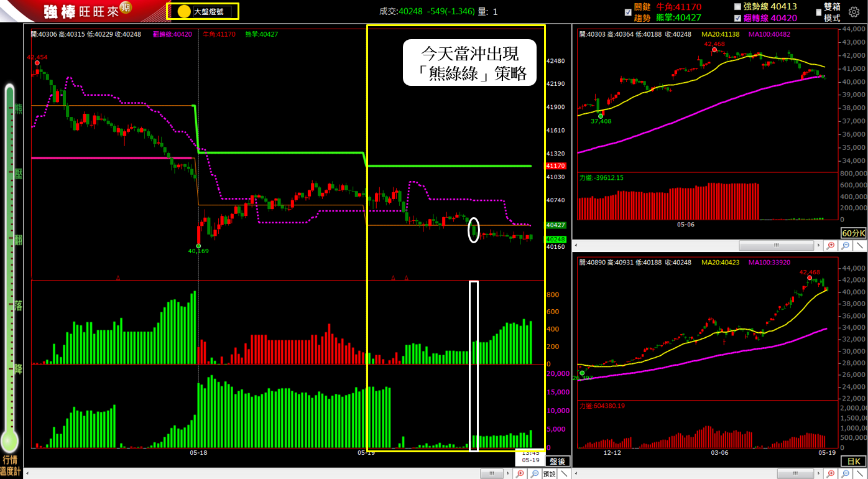
Task: Click MA20:40423 label in 日K chart
Action: pyautogui.click(x=721, y=263)
